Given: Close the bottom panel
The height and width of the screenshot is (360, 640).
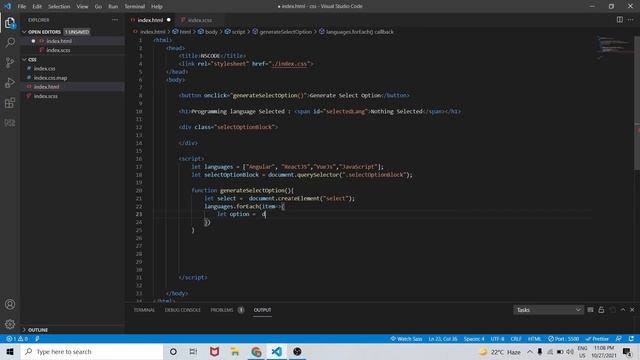Looking at the screenshot, I should pos(632,310).
